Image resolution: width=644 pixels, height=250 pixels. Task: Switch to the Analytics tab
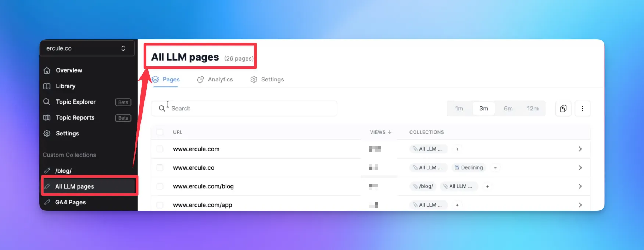(x=215, y=80)
